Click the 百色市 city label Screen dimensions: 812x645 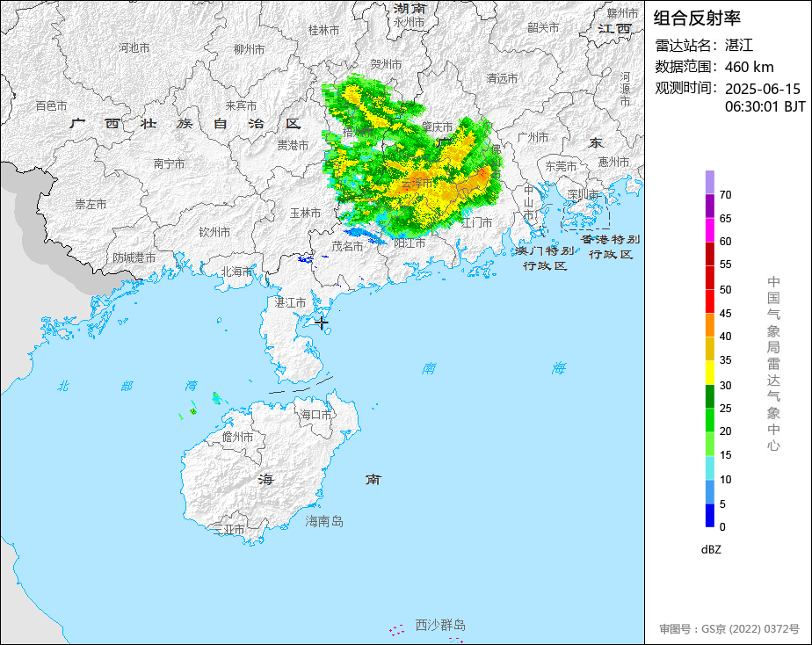pyautogui.click(x=51, y=106)
